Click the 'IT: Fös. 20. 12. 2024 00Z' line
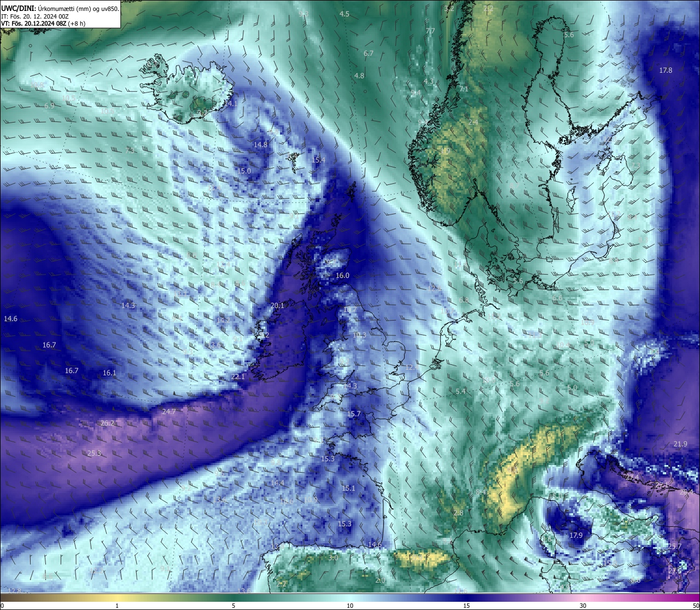The image size is (700, 610). pyautogui.click(x=34, y=16)
